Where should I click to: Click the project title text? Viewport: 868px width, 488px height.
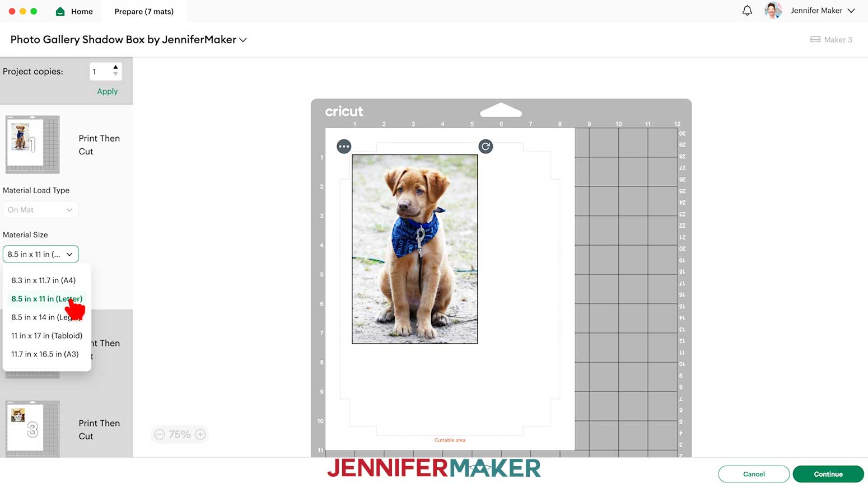tap(123, 40)
